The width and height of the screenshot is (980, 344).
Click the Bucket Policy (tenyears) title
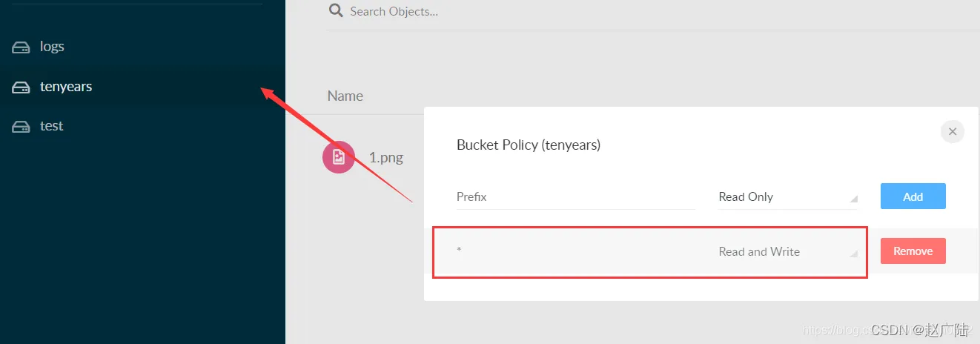pyautogui.click(x=528, y=145)
